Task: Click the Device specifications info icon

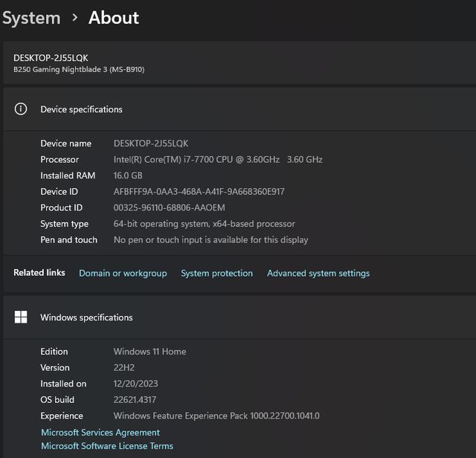Action: click(21, 109)
